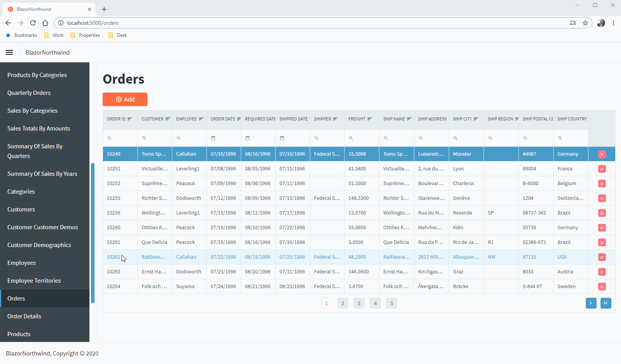
Task: Delete order 10262 with red X
Action: pyautogui.click(x=602, y=257)
